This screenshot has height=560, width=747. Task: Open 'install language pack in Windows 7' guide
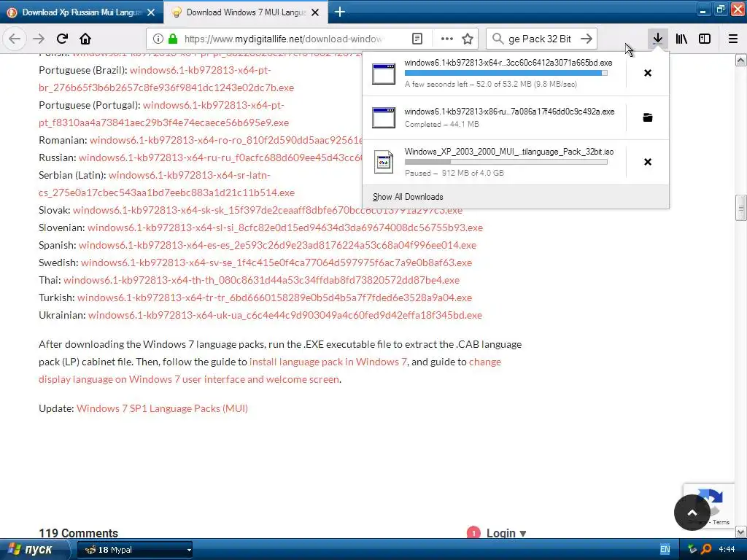click(x=328, y=362)
